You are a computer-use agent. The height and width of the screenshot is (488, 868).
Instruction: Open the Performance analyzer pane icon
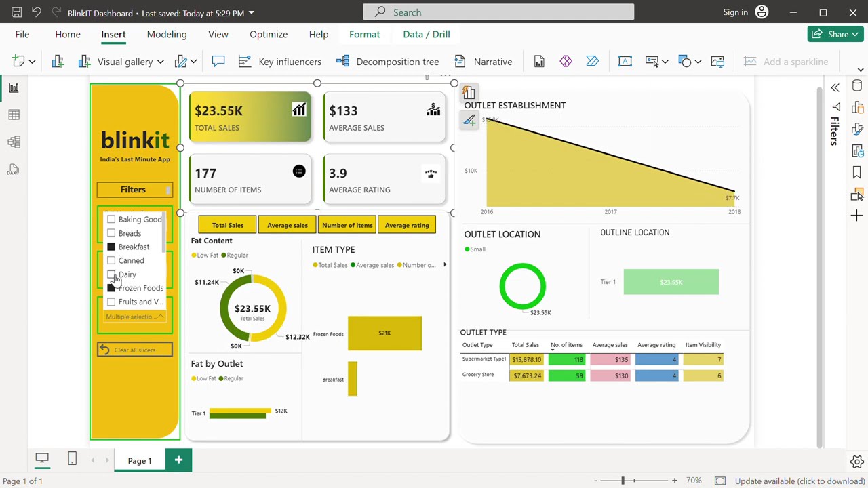point(857,151)
